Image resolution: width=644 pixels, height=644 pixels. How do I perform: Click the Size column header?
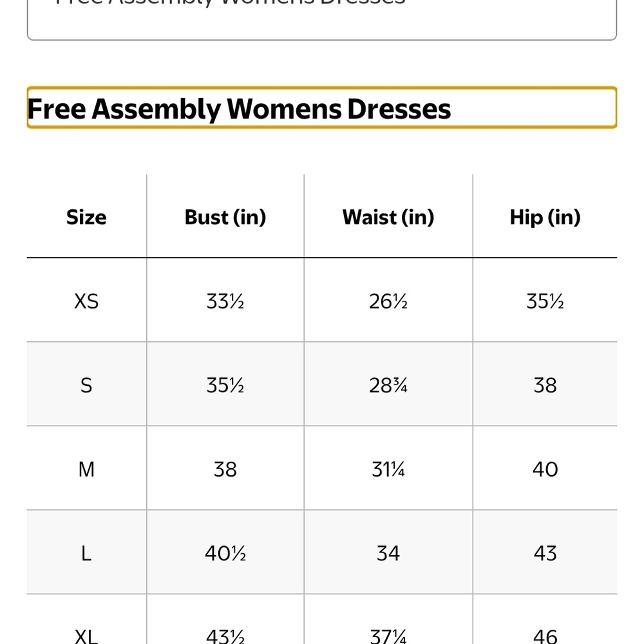coord(86,217)
